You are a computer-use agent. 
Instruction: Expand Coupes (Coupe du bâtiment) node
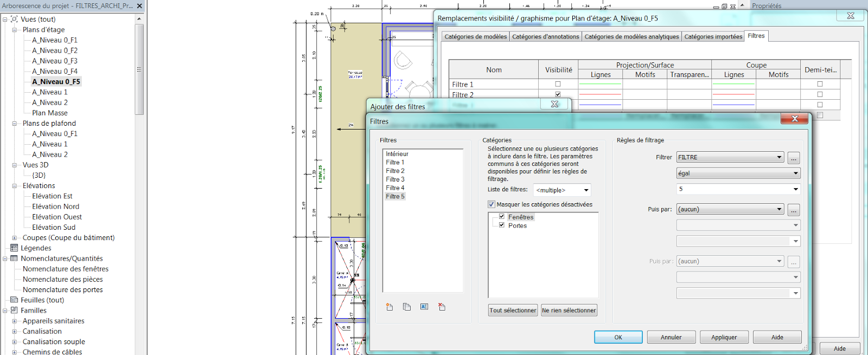tap(15, 238)
